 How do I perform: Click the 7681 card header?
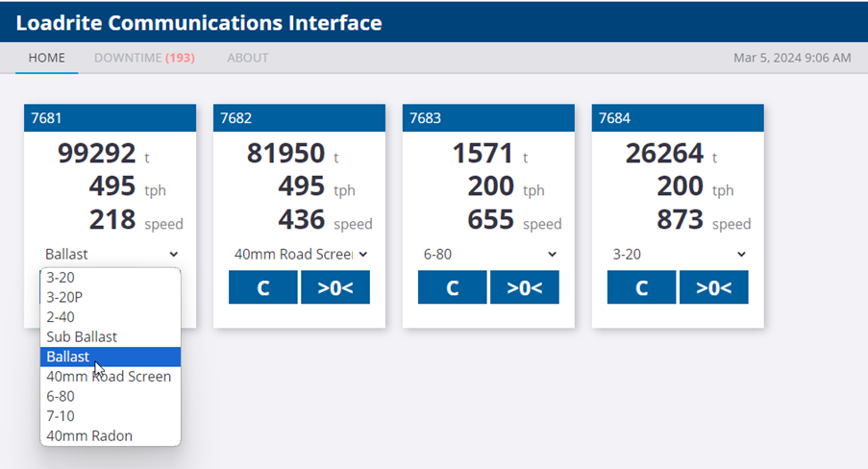point(111,118)
